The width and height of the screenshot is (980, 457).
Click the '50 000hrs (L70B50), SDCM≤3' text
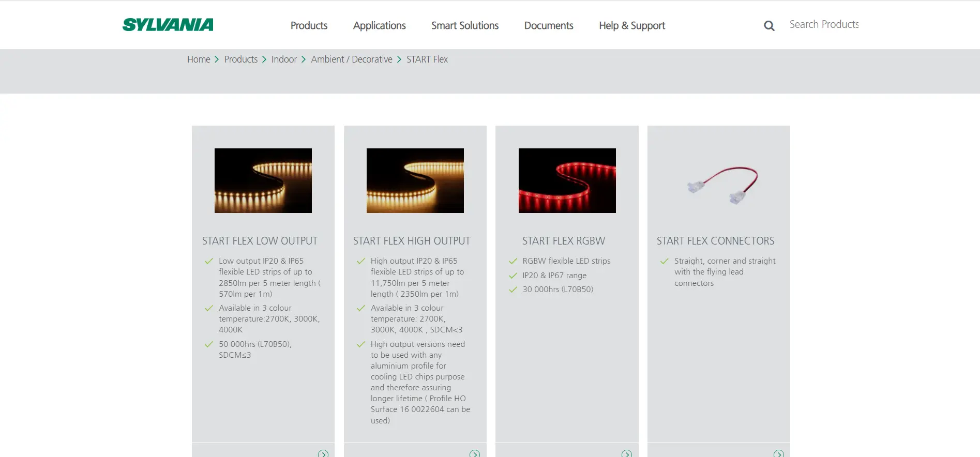pyautogui.click(x=255, y=349)
